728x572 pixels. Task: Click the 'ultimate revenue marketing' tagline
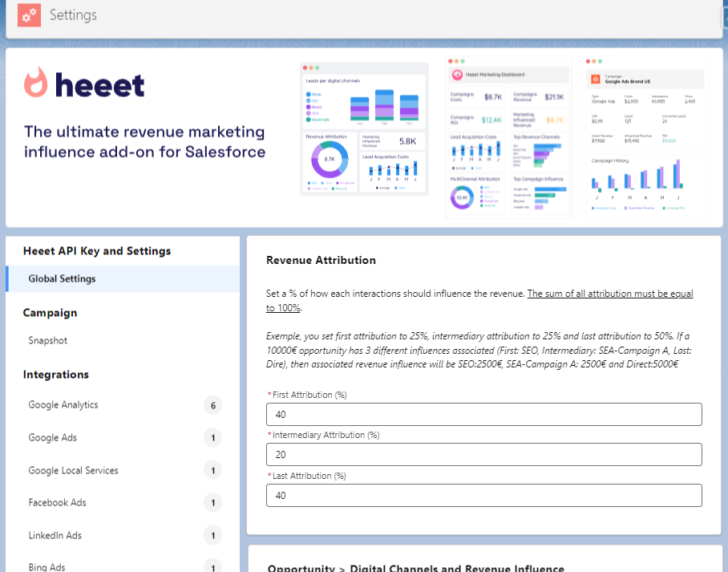[144, 142]
